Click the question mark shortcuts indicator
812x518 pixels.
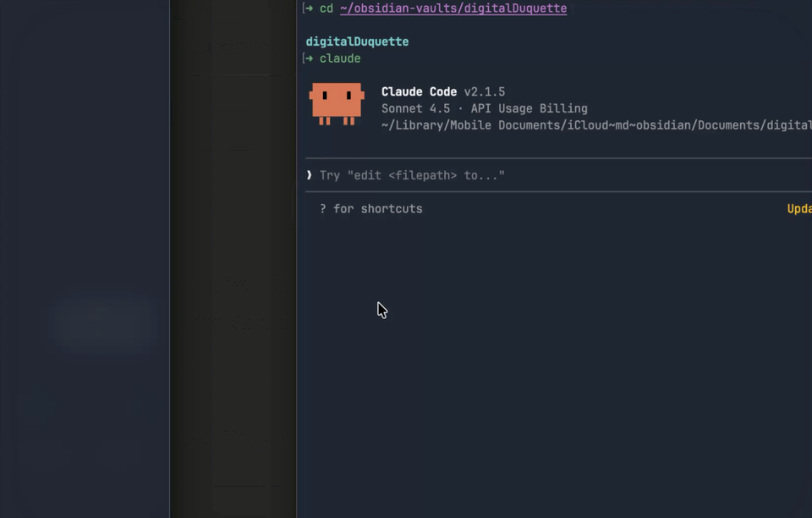[321, 208]
